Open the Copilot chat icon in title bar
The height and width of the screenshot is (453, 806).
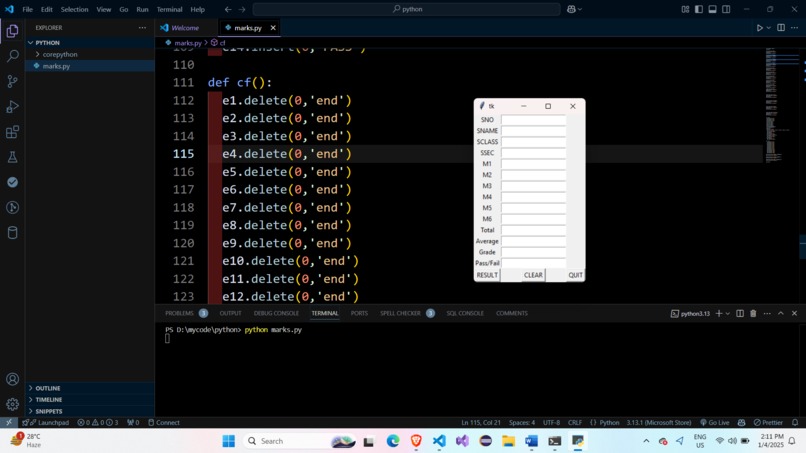(x=571, y=9)
